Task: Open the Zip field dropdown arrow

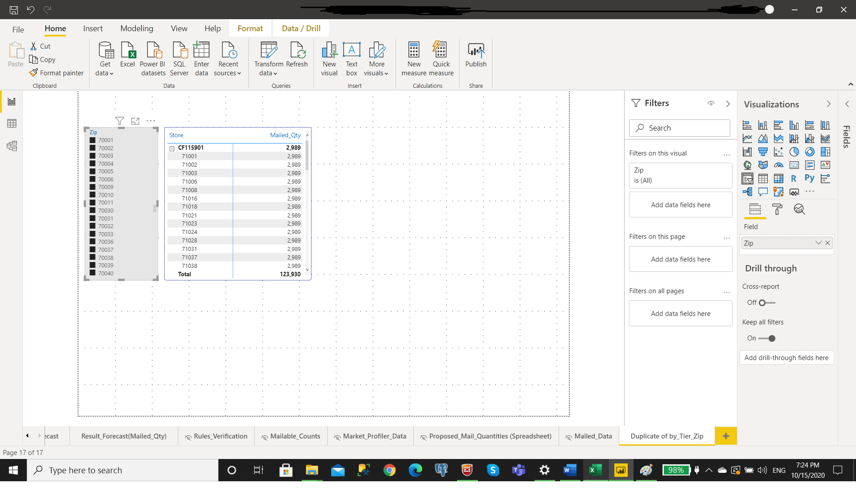Action: [x=819, y=243]
